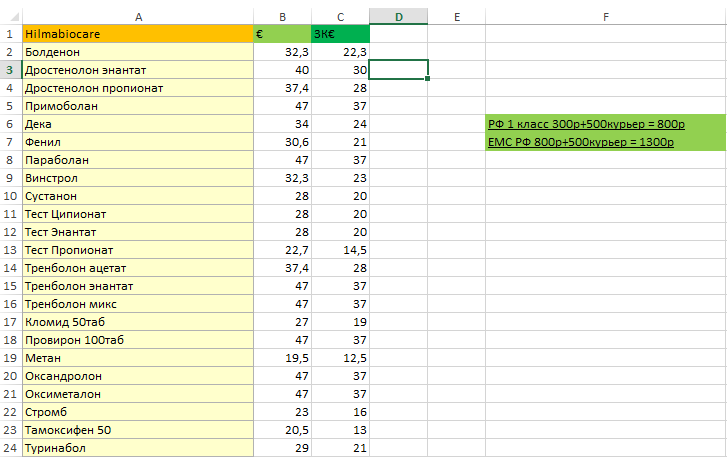Viewport: 727px width, 457px height.
Task: Select column A header
Action: pos(138,17)
